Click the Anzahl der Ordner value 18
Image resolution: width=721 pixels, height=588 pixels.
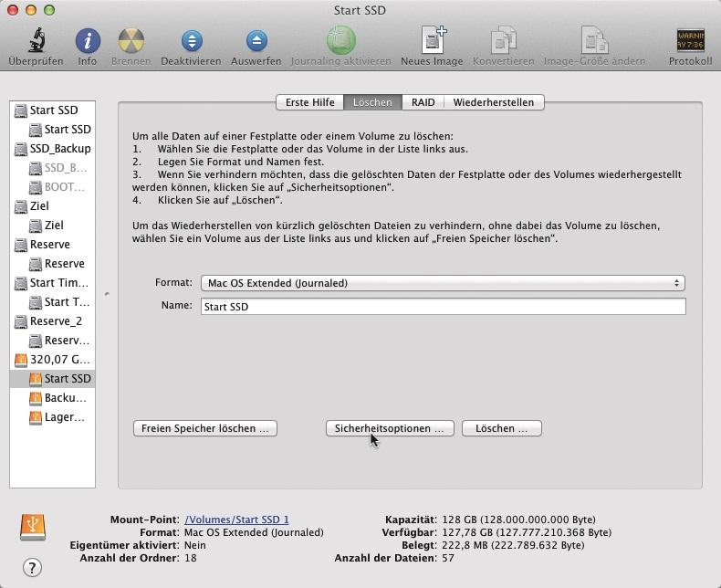(x=191, y=558)
